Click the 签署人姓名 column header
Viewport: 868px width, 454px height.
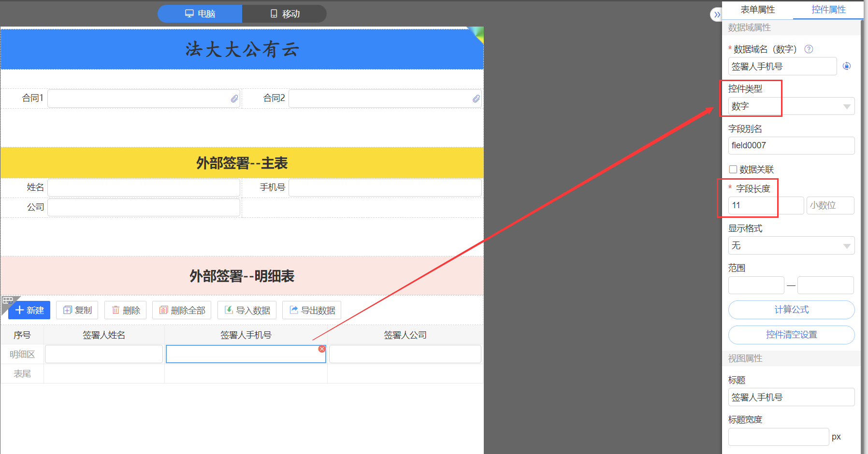coord(104,335)
